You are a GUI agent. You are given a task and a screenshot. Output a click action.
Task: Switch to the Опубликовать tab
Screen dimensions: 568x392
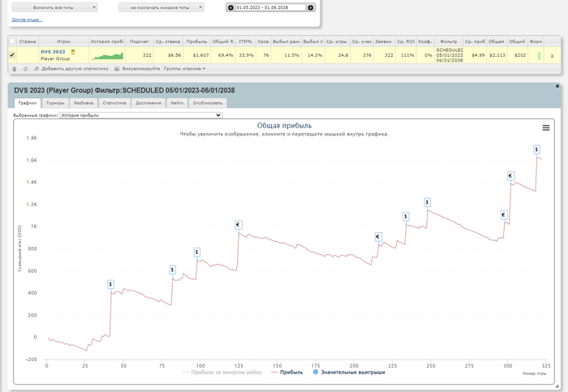(208, 103)
